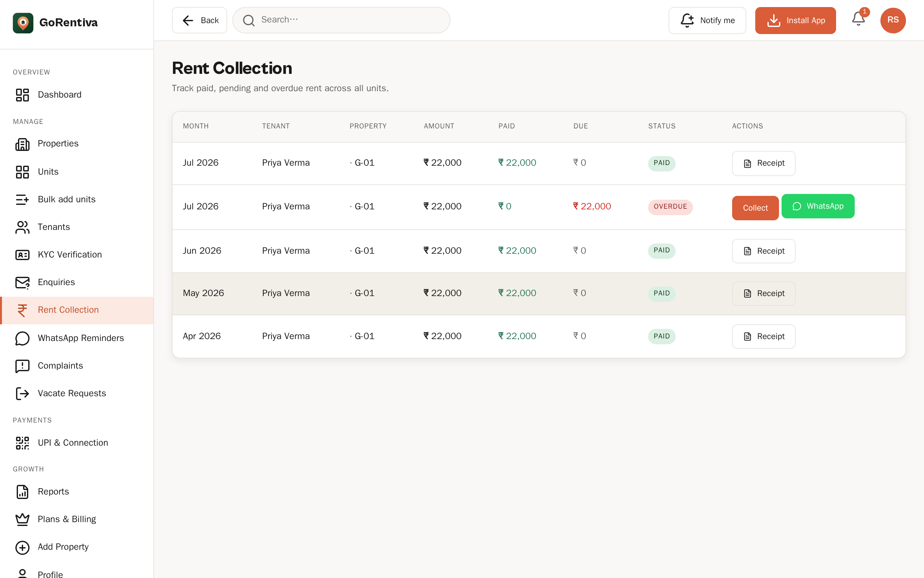Image resolution: width=924 pixels, height=578 pixels.
Task: Click the GoRentiva logo icon
Action: pyautogui.click(x=23, y=22)
